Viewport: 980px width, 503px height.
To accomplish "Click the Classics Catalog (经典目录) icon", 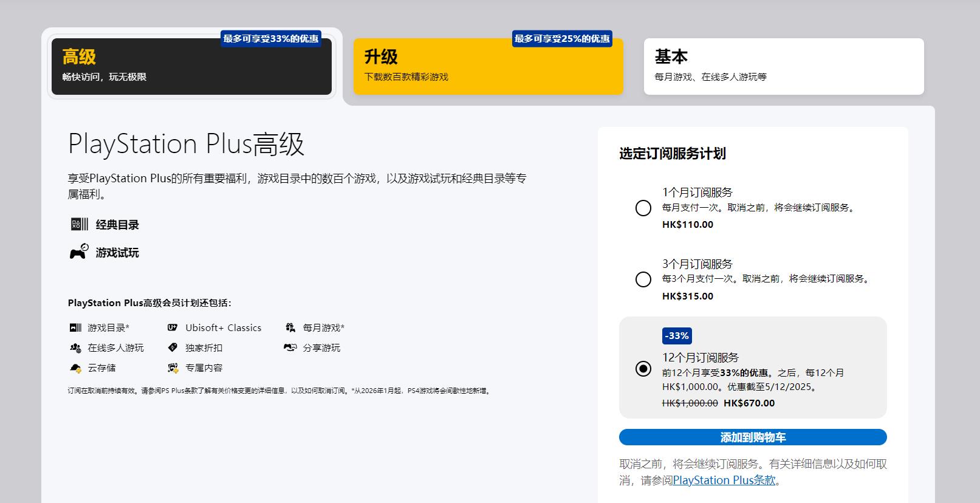I will point(79,225).
